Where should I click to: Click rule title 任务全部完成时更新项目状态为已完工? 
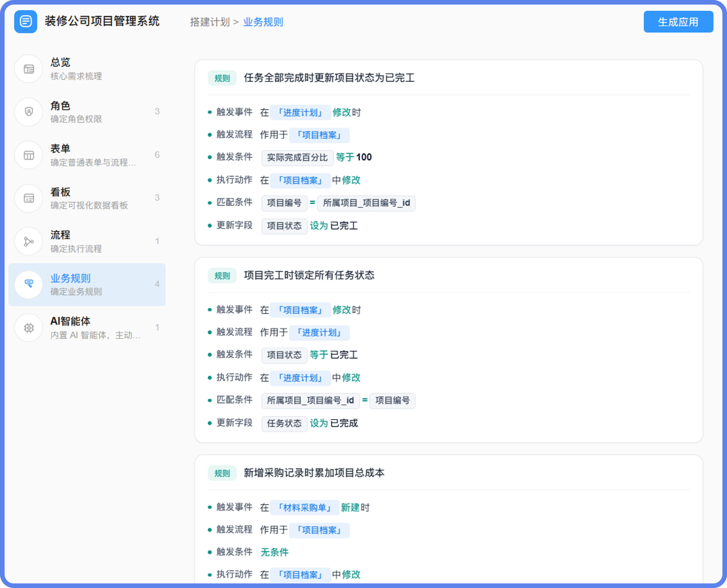pos(329,78)
